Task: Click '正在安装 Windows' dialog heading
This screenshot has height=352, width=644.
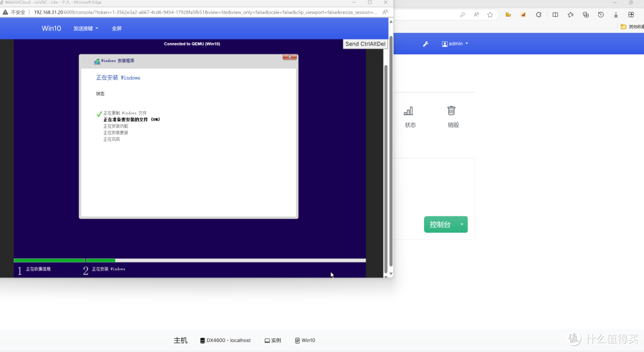Action: click(x=118, y=78)
